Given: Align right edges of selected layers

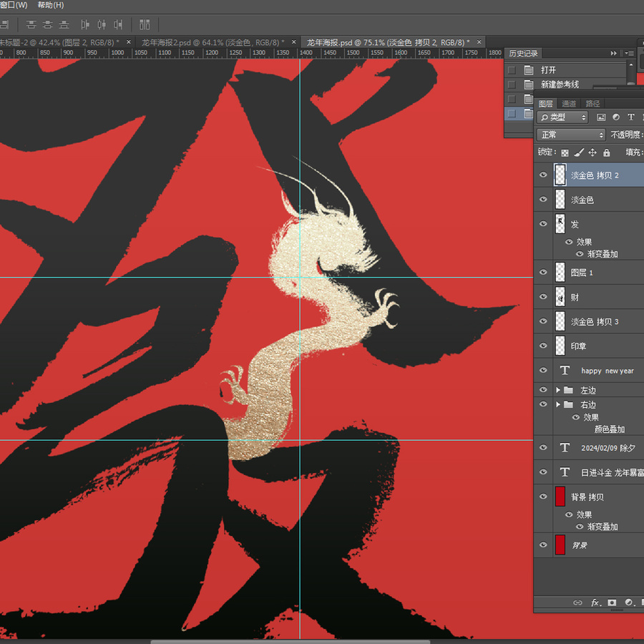Looking at the screenshot, I should click(x=118, y=24).
